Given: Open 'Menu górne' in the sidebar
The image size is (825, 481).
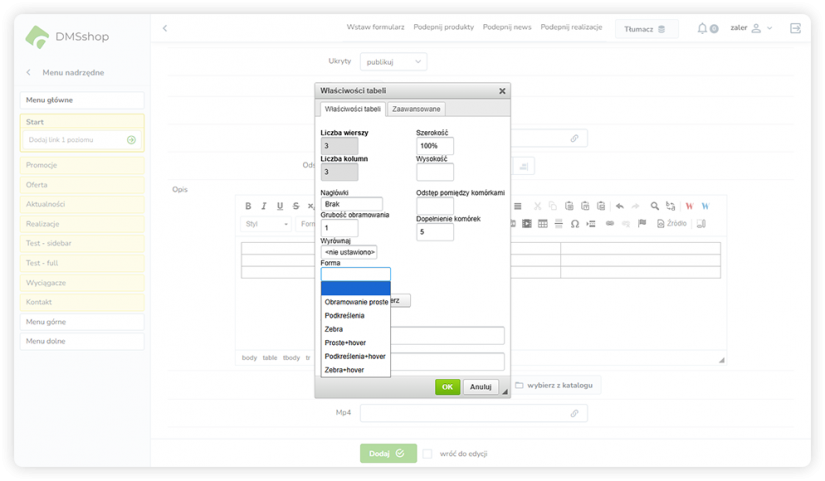Looking at the screenshot, I should coord(82,322).
